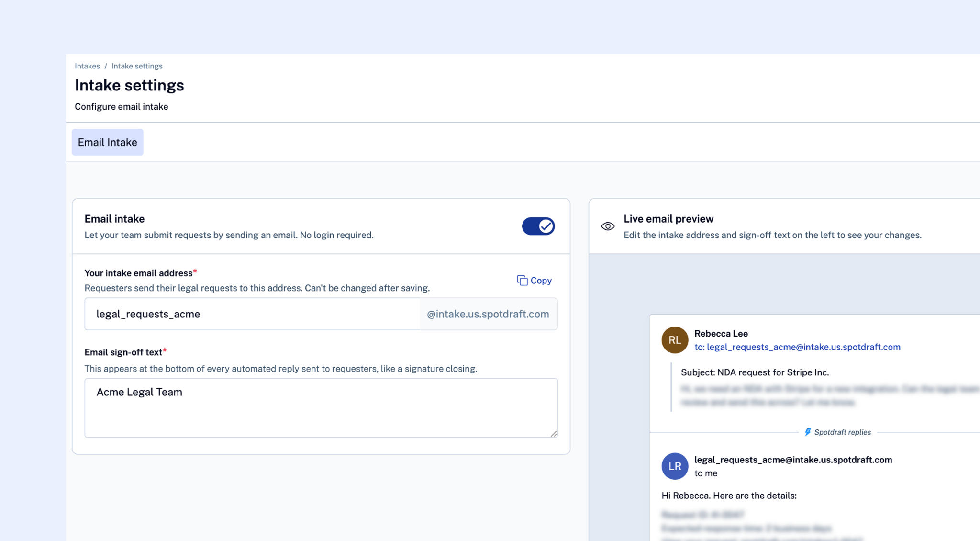Click the Spotdraft replies lightning icon
This screenshot has width=980, height=541.
(808, 432)
